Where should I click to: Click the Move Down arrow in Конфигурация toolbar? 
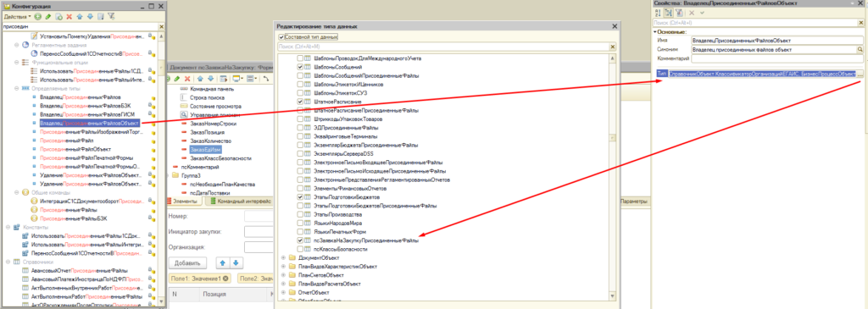[x=90, y=17]
